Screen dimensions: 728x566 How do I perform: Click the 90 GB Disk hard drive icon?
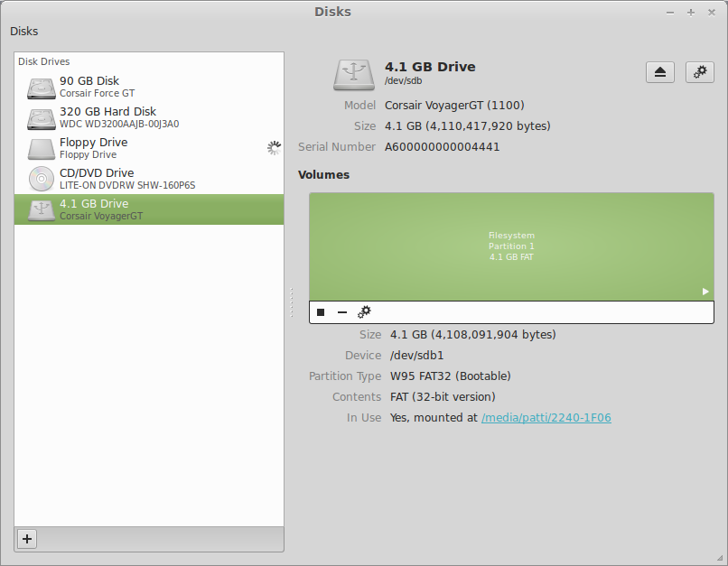click(42, 88)
